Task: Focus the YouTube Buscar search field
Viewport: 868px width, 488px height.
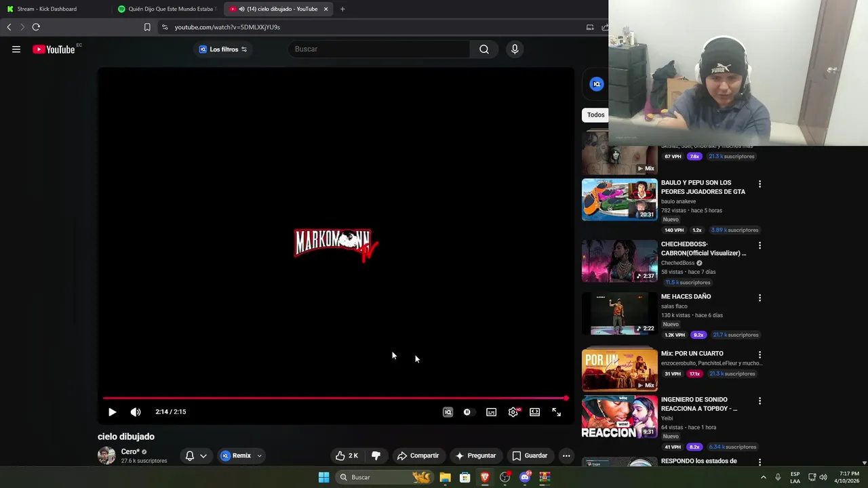Action: click(x=380, y=49)
